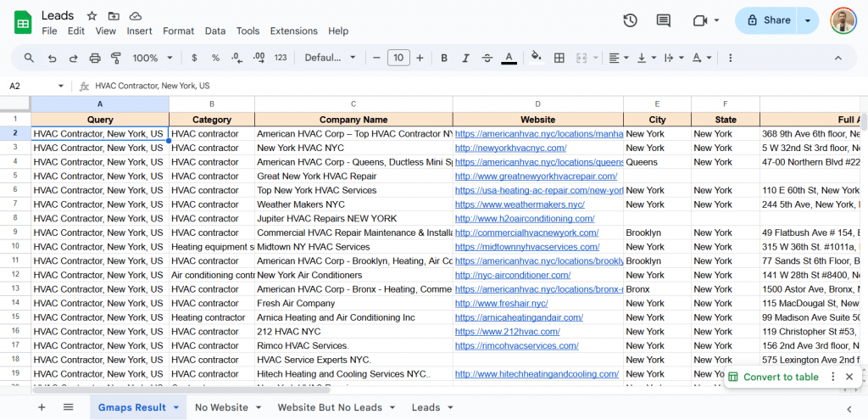Open horizontal align dropdown
Image resolution: width=868 pixels, height=420 pixels.
pos(618,58)
